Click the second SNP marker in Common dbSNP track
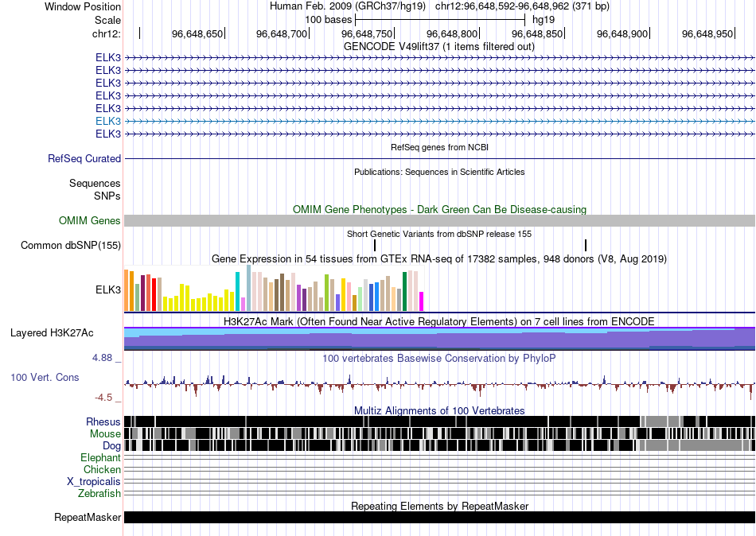The height and width of the screenshot is (536, 756). point(586,246)
